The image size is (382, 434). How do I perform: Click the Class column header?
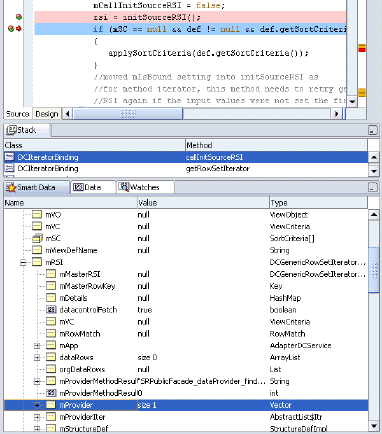(x=94, y=145)
